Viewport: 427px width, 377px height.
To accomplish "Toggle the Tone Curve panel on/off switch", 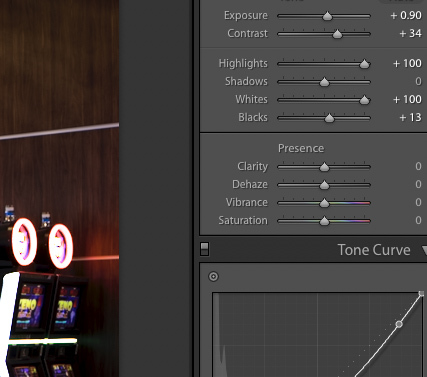I will [204, 249].
